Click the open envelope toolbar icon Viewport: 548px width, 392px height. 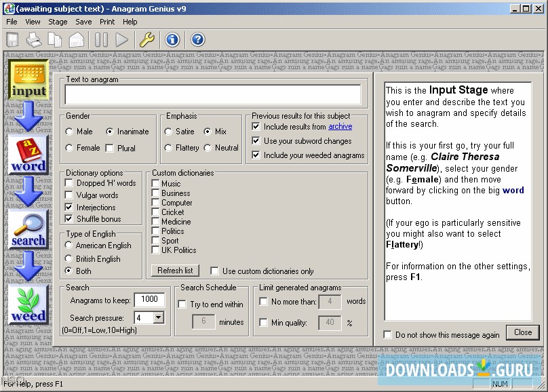pyautogui.click(x=77, y=39)
